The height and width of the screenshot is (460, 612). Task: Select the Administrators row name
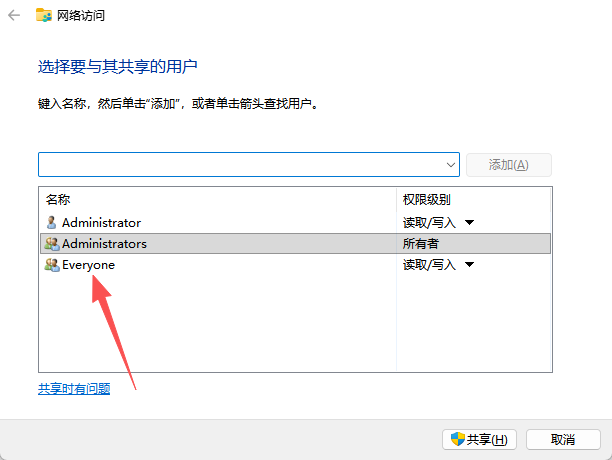point(104,244)
